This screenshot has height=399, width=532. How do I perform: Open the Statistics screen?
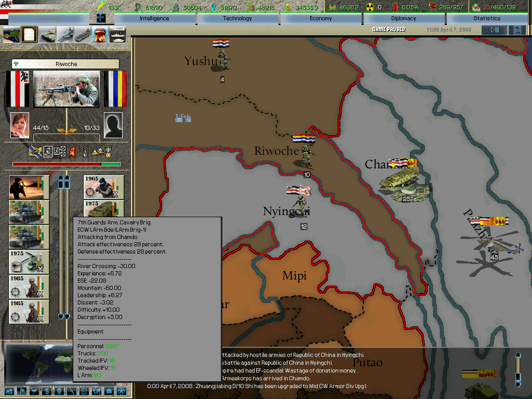pyautogui.click(x=487, y=18)
